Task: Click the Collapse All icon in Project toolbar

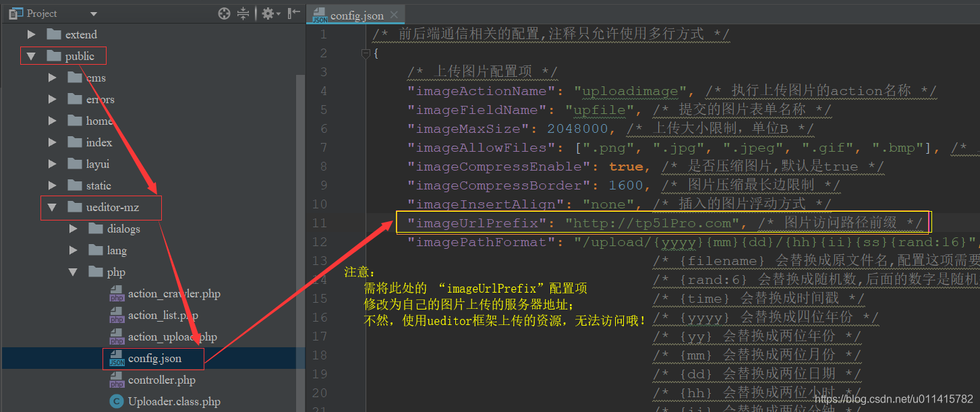Action: click(x=243, y=13)
